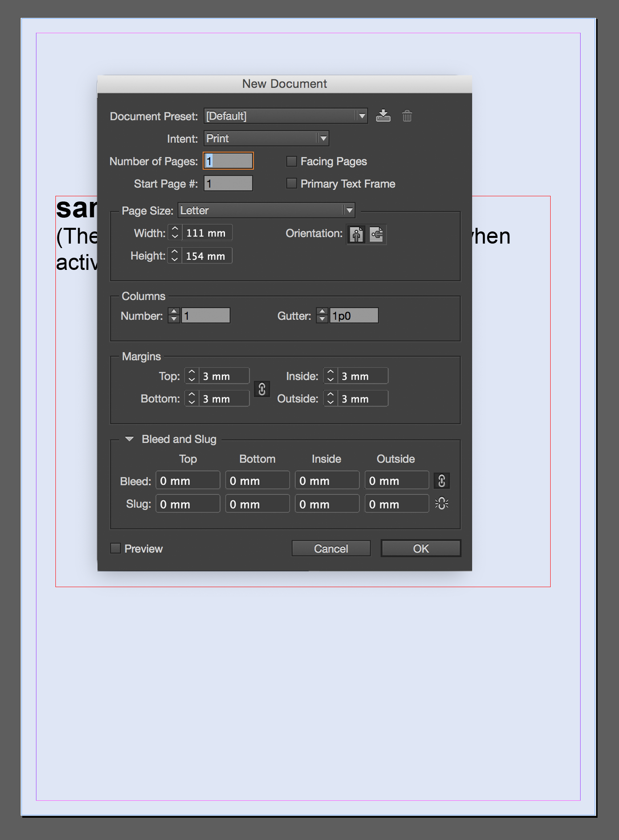The height and width of the screenshot is (840, 619).
Task: Check the Primary Text Frame option
Action: pyautogui.click(x=291, y=184)
